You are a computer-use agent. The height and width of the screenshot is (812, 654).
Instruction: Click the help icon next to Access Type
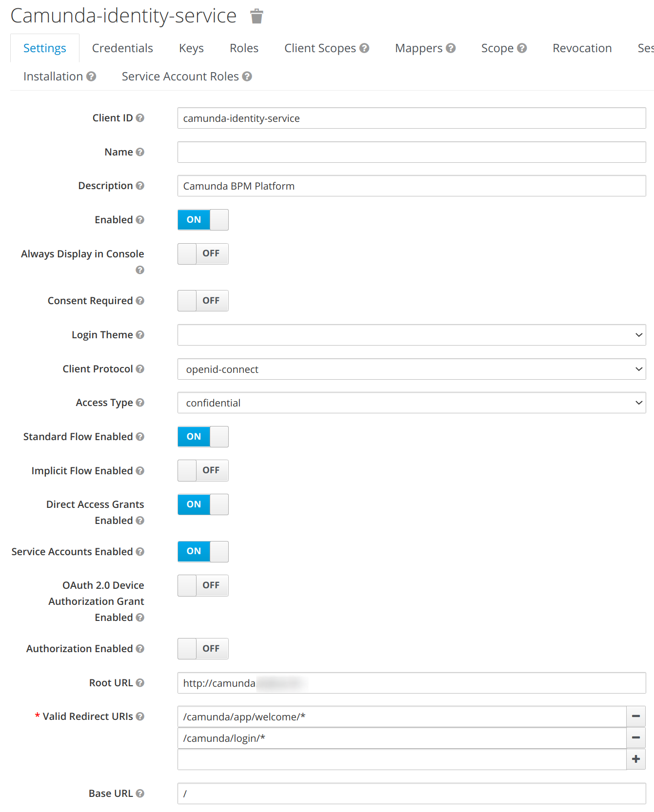tap(140, 403)
